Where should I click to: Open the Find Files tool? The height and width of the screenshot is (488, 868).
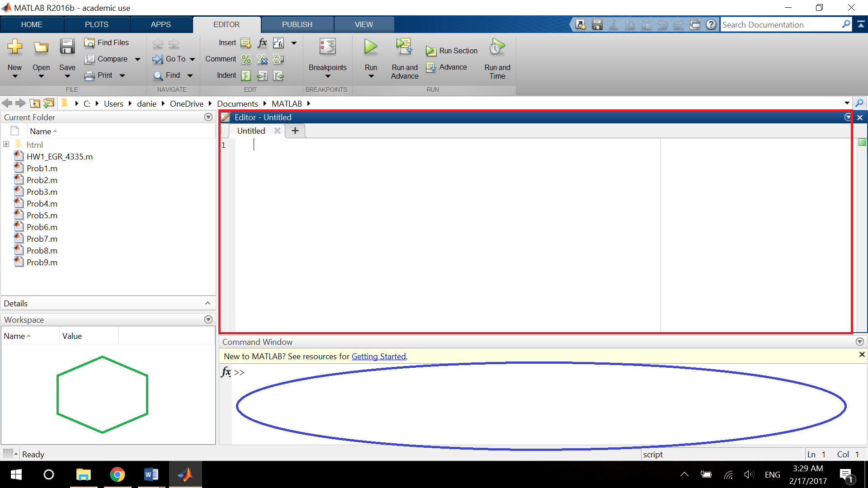pos(106,42)
